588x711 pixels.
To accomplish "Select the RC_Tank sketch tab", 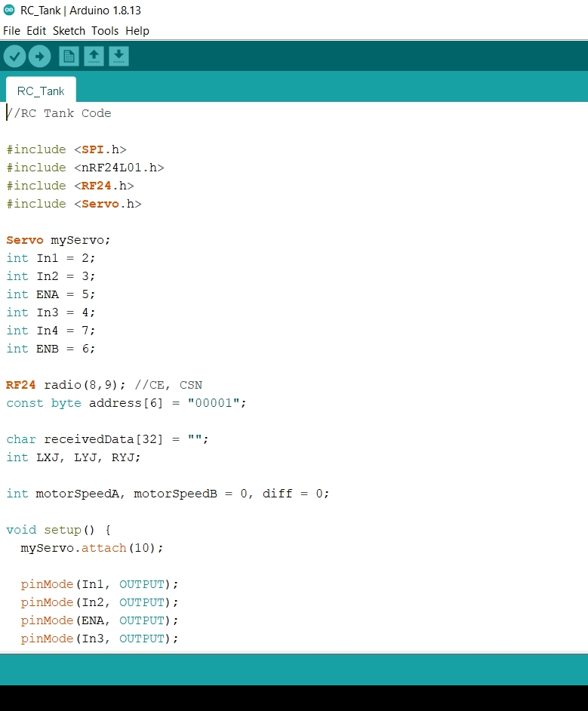I will (x=41, y=91).
